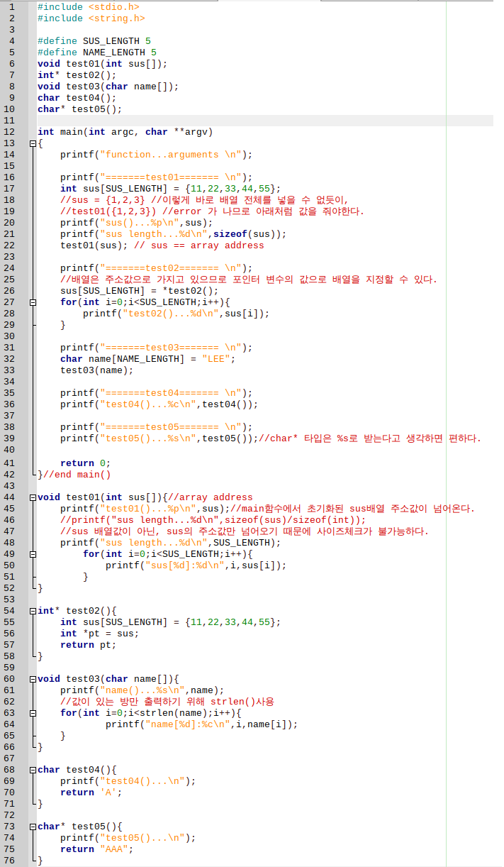Click line number 76 in the gutter
Screen dimensions: 504x867
[x=9, y=861]
